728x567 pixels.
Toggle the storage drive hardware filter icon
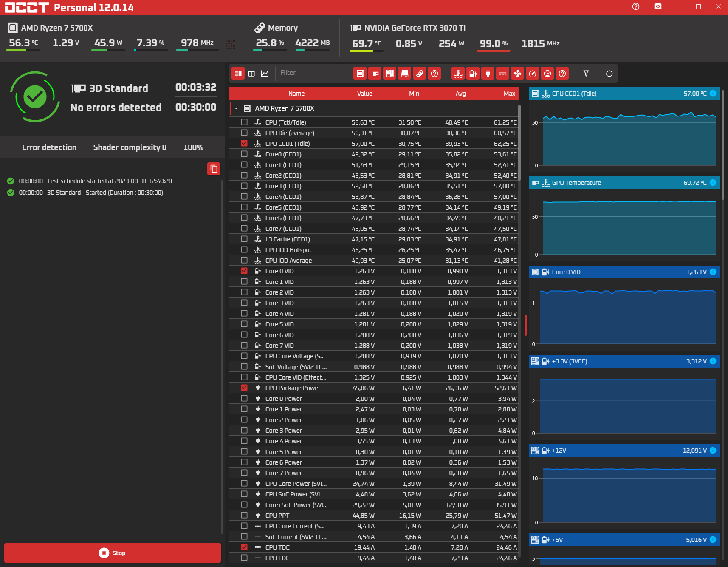(x=405, y=74)
